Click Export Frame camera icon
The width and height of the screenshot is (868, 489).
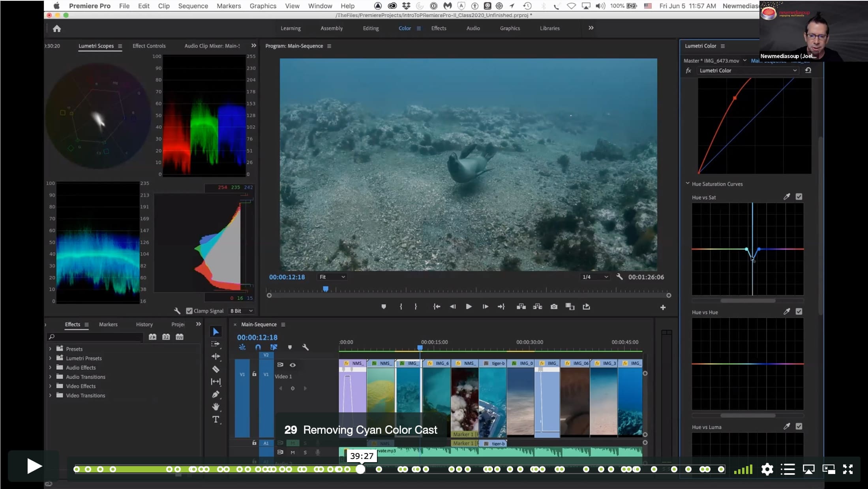coord(554,307)
